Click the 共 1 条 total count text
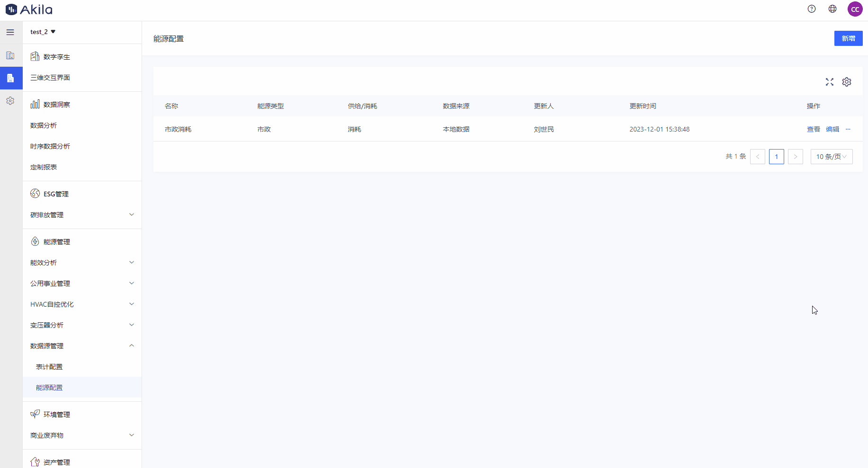Viewport: 868px width, 468px height. 736,156
